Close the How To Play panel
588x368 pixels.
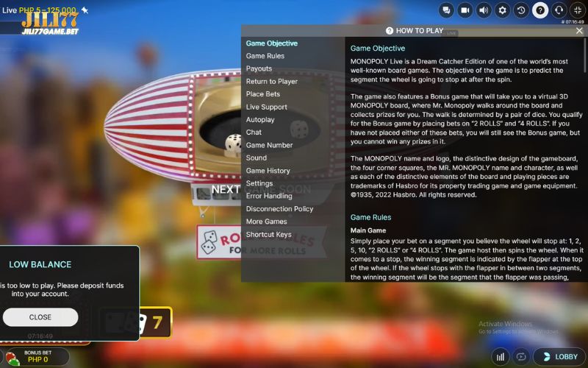[x=579, y=31]
